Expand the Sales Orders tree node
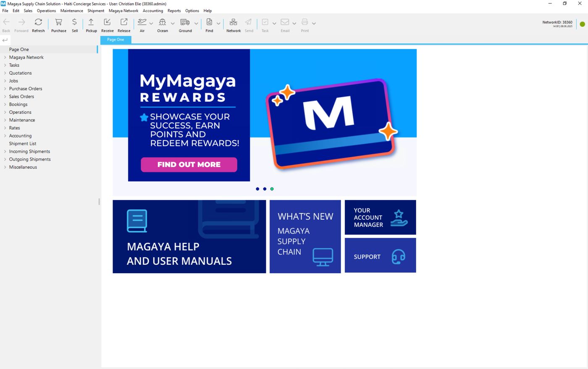Image resolution: width=588 pixels, height=369 pixels. [5, 97]
